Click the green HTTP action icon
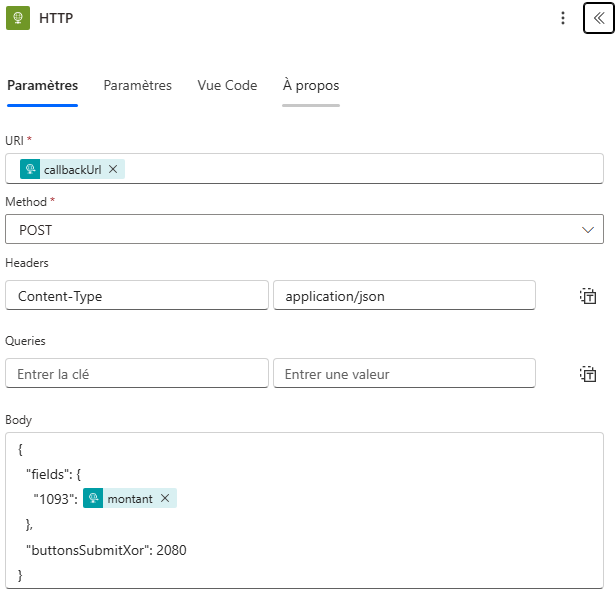Image resolution: width=616 pixels, height=593 pixels. [18, 19]
